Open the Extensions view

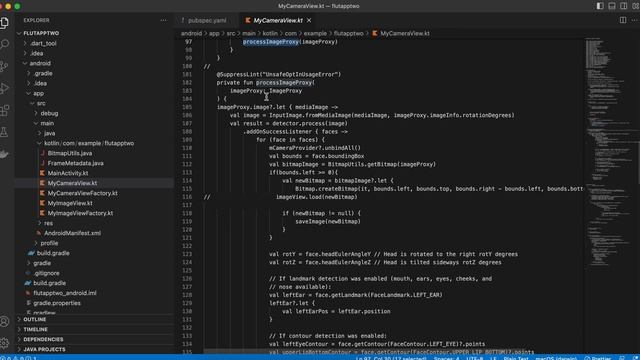point(4,110)
